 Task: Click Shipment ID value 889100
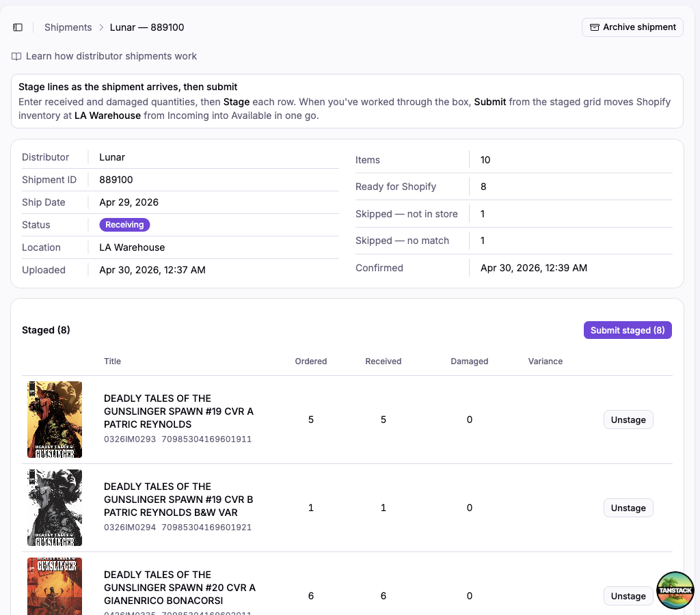click(x=116, y=180)
